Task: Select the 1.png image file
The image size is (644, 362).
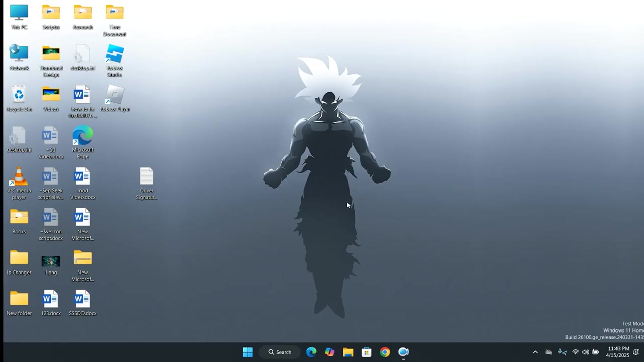Action: click(51, 265)
